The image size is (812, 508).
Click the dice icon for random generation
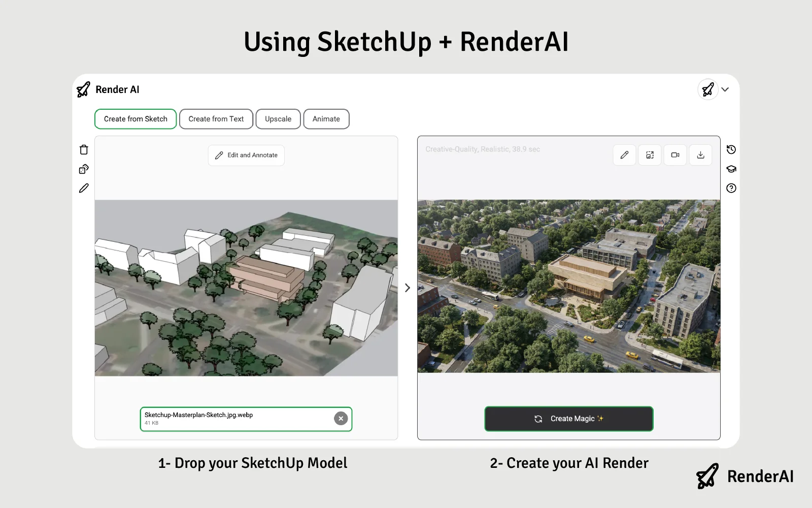(x=83, y=169)
